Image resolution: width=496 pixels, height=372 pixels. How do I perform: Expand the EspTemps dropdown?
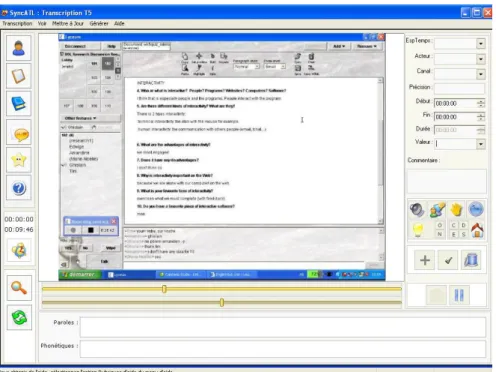(481, 44)
